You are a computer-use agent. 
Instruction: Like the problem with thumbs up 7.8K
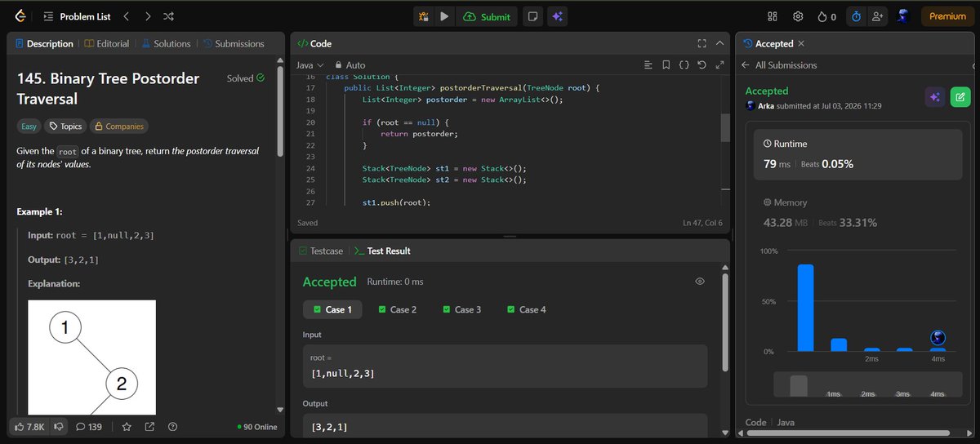point(29,426)
